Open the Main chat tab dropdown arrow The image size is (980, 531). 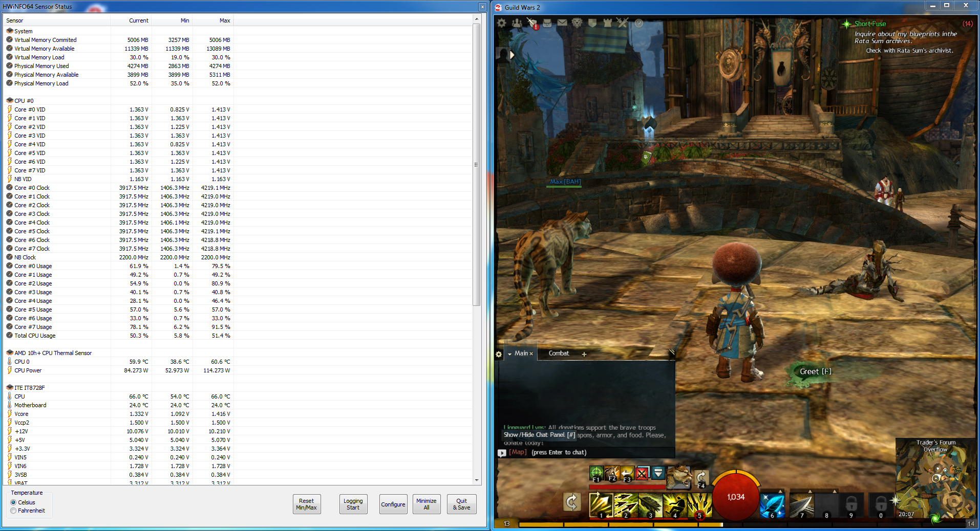pos(509,354)
